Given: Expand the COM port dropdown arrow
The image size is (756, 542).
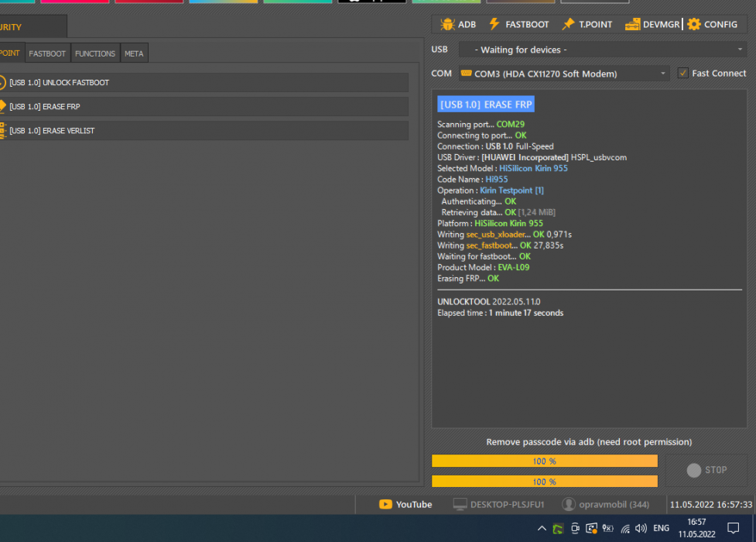Looking at the screenshot, I should click(x=663, y=74).
